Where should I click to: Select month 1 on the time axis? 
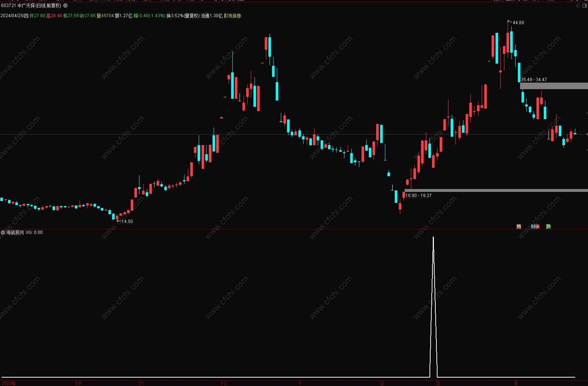(300, 383)
